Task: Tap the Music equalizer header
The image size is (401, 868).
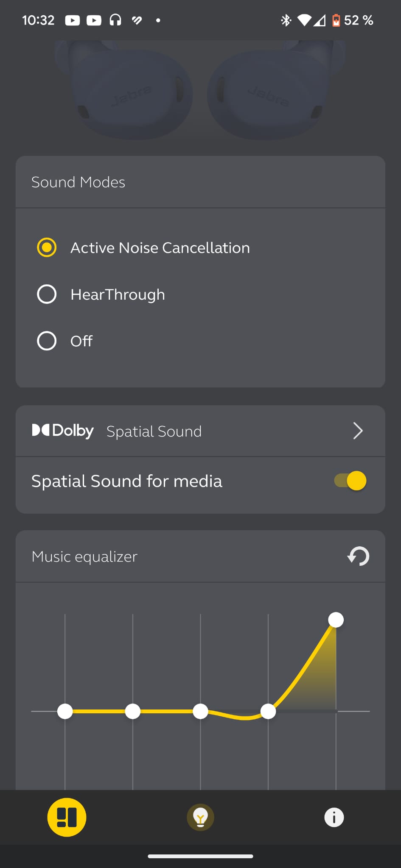Action: click(x=85, y=556)
